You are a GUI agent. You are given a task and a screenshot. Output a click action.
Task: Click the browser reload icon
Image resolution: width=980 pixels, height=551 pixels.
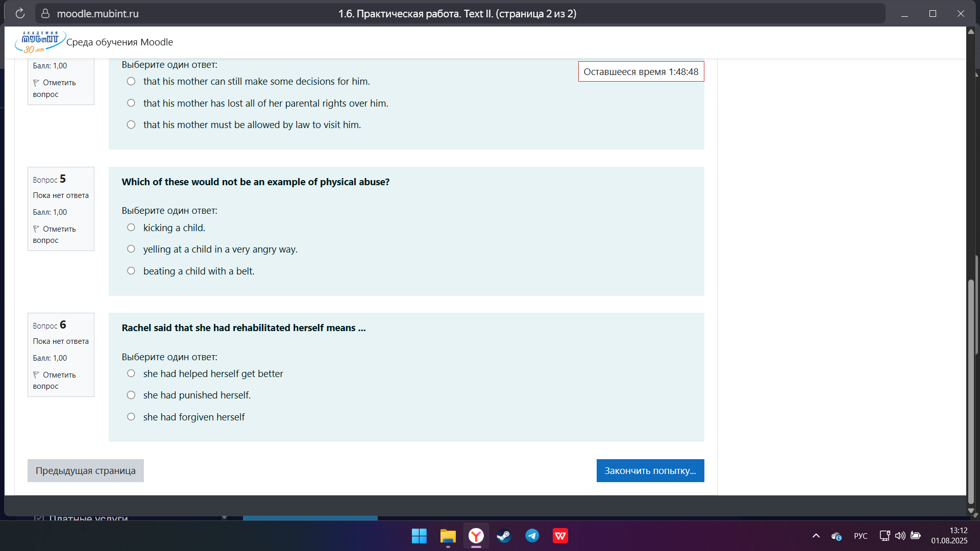pyautogui.click(x=20, y=14)
